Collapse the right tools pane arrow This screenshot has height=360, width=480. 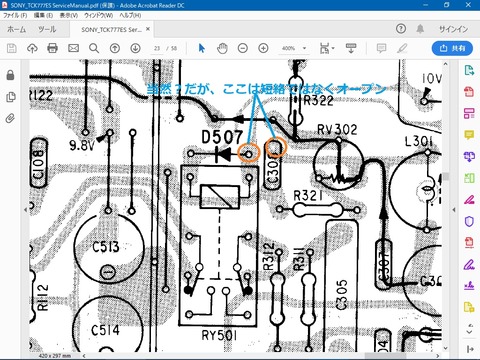[454, 210]
